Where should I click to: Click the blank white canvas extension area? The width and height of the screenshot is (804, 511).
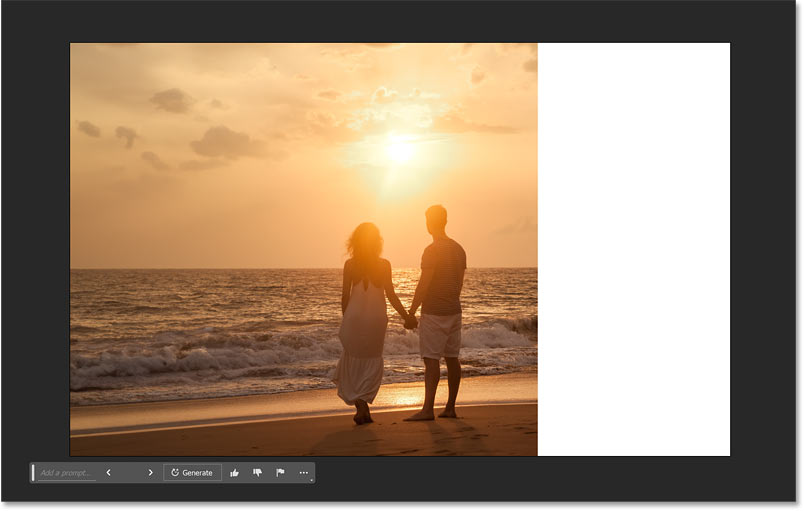pyautogui.click(x=634, y=250)
